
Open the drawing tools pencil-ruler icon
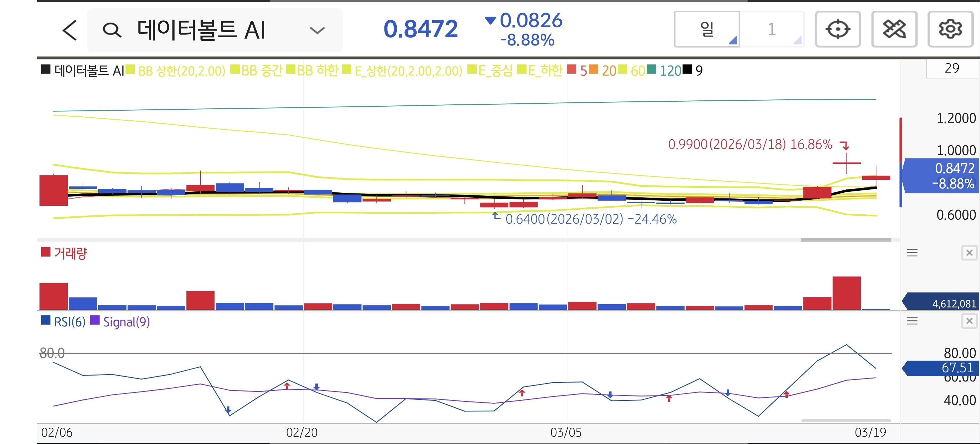tap(894, 29)
